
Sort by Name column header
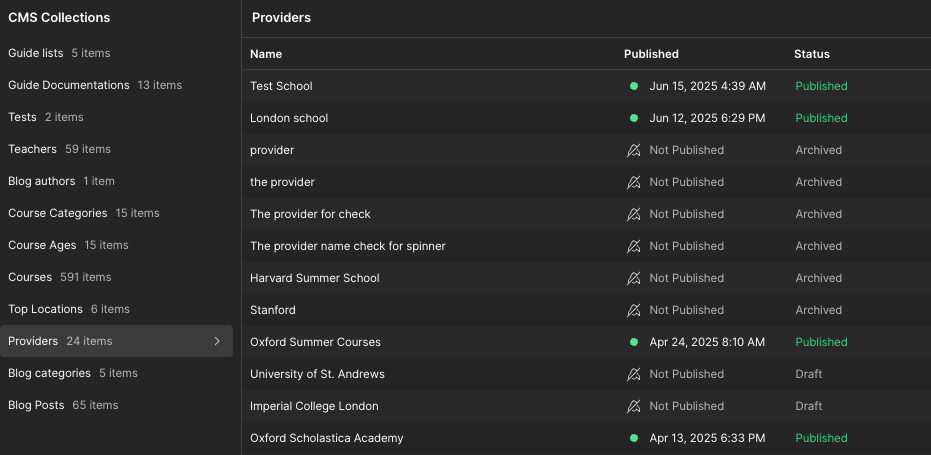click(x=266, y=54)
